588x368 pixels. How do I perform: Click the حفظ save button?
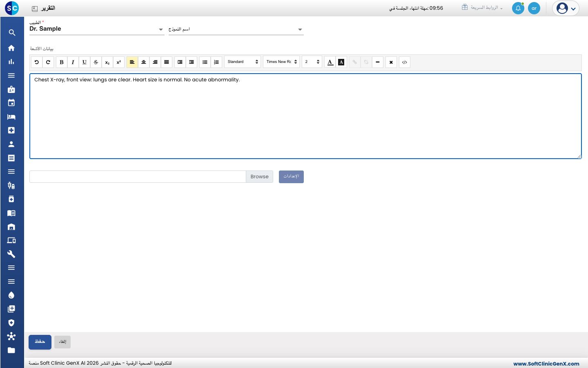[x=40, y=342]
